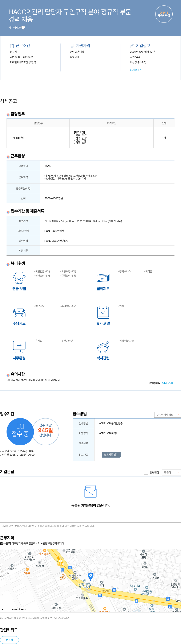Click the 사무환경 monitor icon
Image resolution: width=181 pixels, height=644 pixels.
[x=19, y=347]
